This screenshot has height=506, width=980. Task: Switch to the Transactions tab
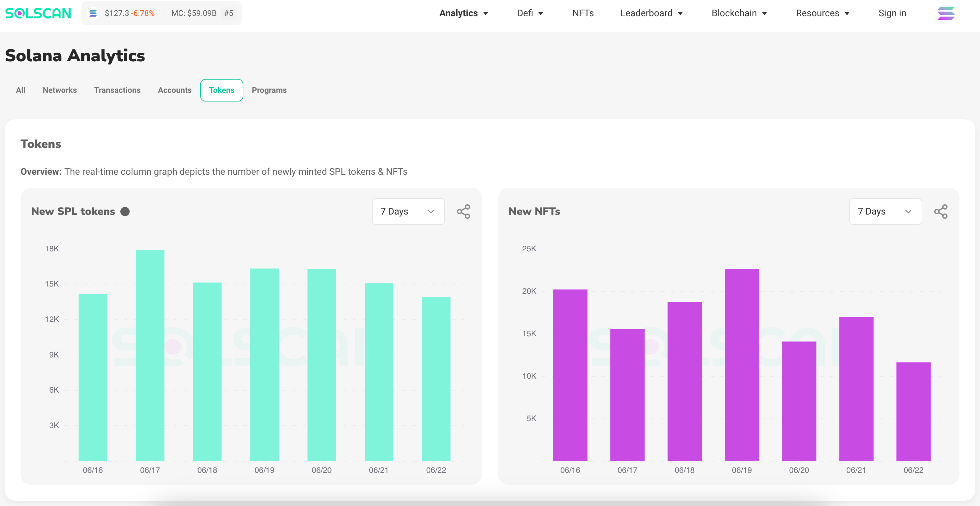[x=117, y=90]
